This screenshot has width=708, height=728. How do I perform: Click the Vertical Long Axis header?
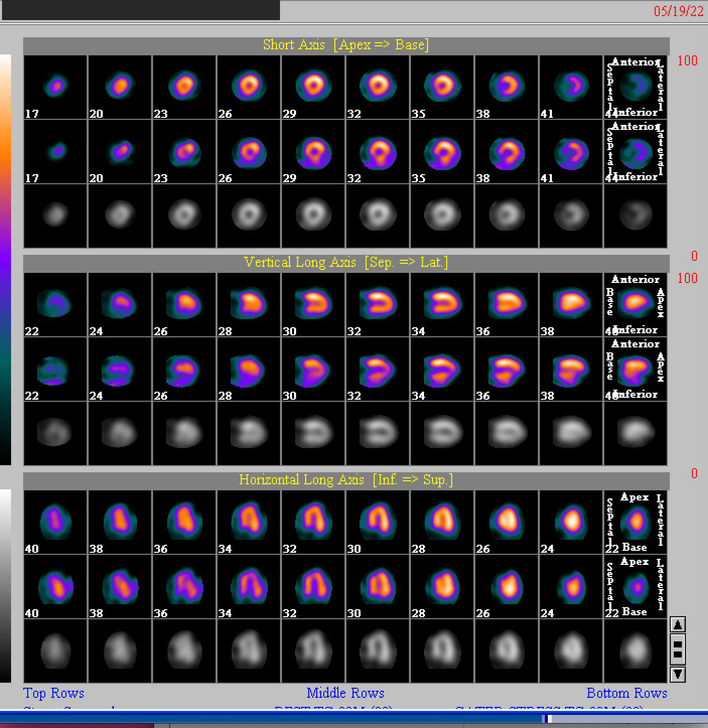pos(346,262)
